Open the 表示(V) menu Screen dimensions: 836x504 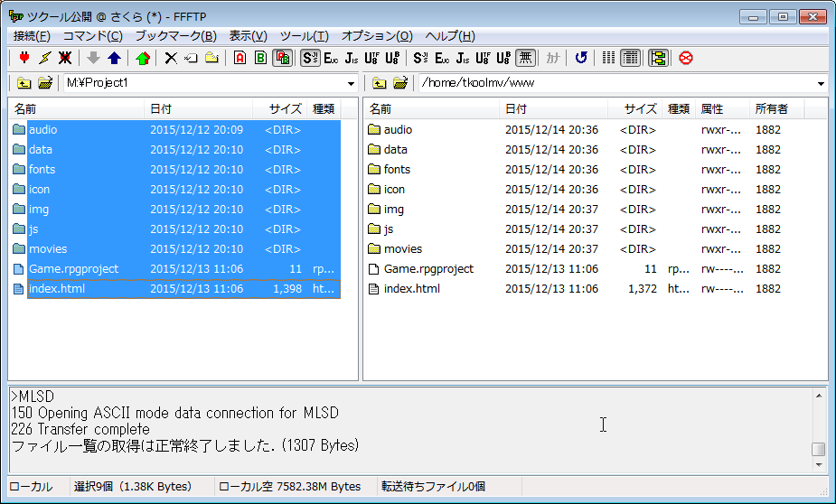click(x=248, y=36)
